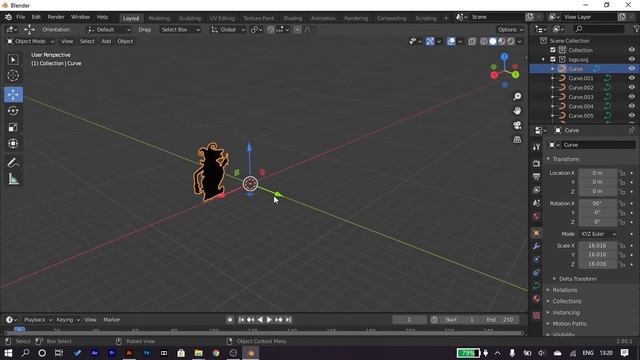Play the animation forward
The height and width of the screenshot is (360, 640).
click(x=269, y=320)
